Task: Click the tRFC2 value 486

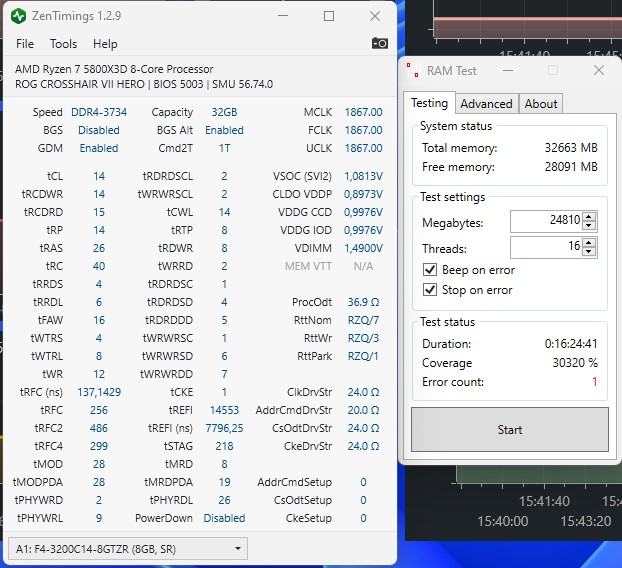Action: tap(99, 428)
